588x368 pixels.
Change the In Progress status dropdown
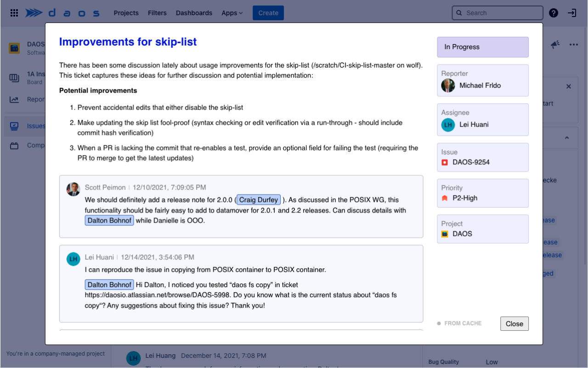tap(483, 47)
